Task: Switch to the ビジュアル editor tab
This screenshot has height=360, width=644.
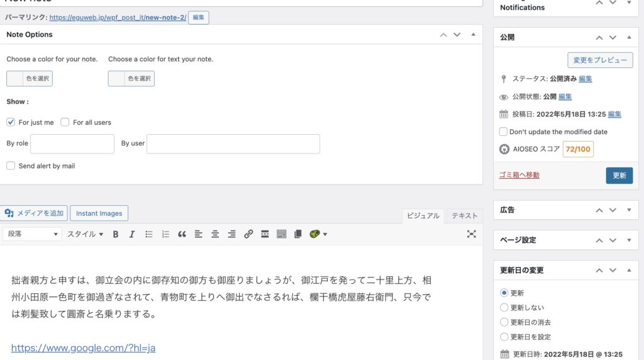Action: 423,216
